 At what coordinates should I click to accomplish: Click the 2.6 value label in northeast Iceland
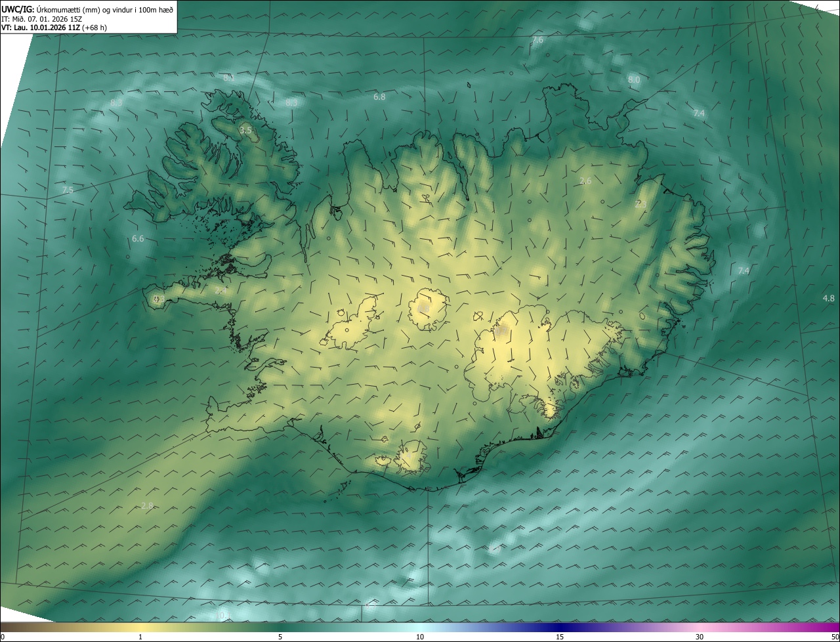(586, 181)
